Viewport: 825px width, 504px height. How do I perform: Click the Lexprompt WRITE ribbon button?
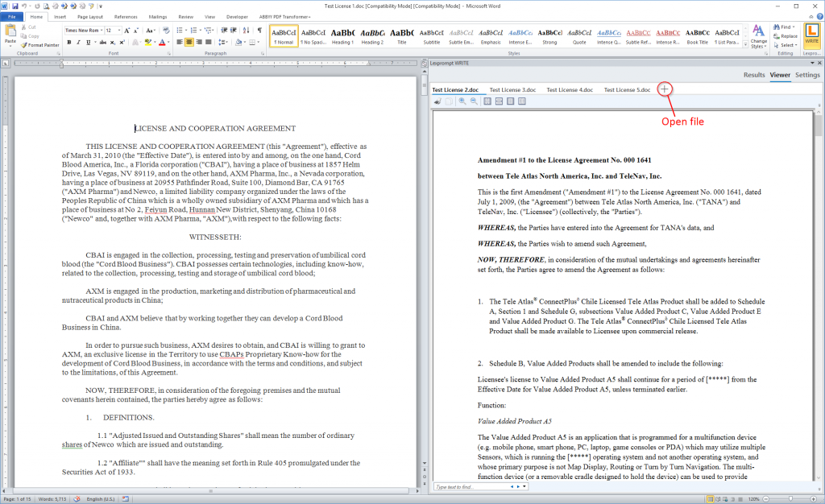(x=812, y=35)
